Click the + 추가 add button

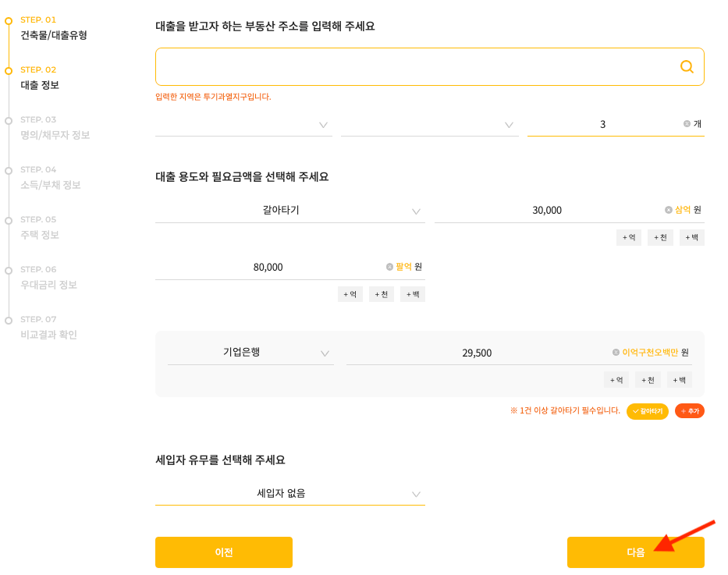689,410
